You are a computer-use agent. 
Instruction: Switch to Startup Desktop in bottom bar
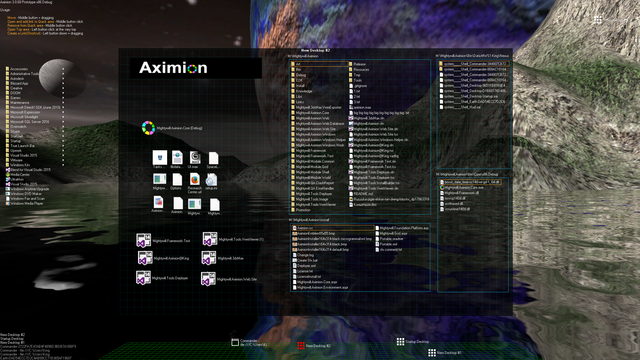click(x=400, y=341)
